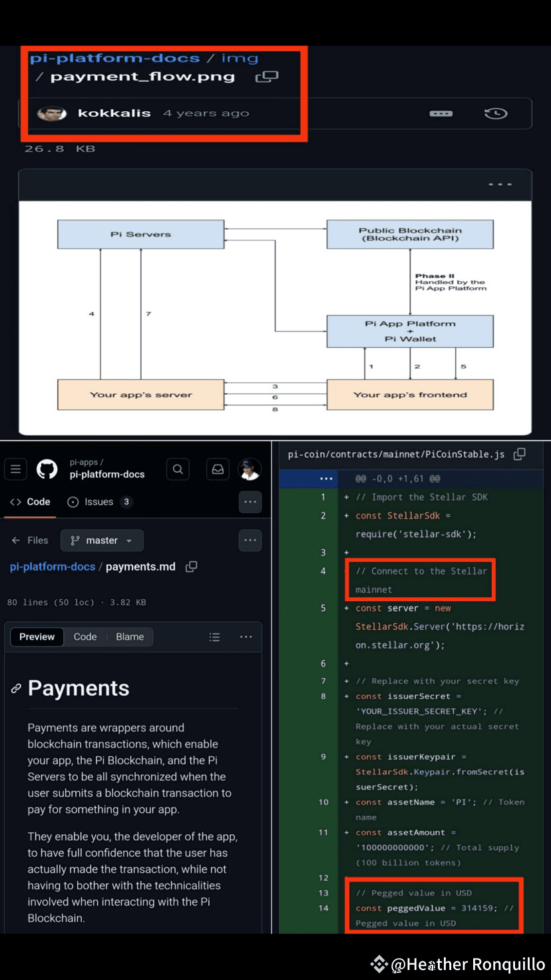Screen dimensions: 551x980
Task: Open kokkalis user avatar
Action: pyautogui.click(x=52, y=113)
